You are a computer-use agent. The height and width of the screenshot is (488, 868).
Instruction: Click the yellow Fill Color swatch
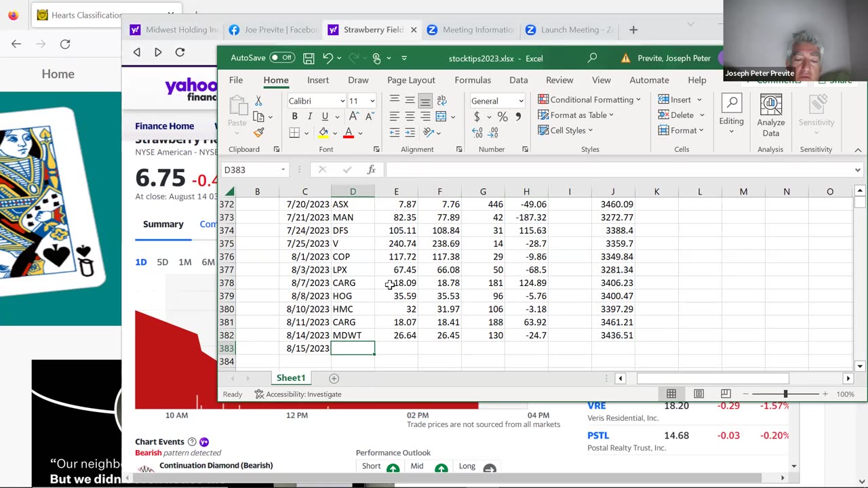coord(323,134)
